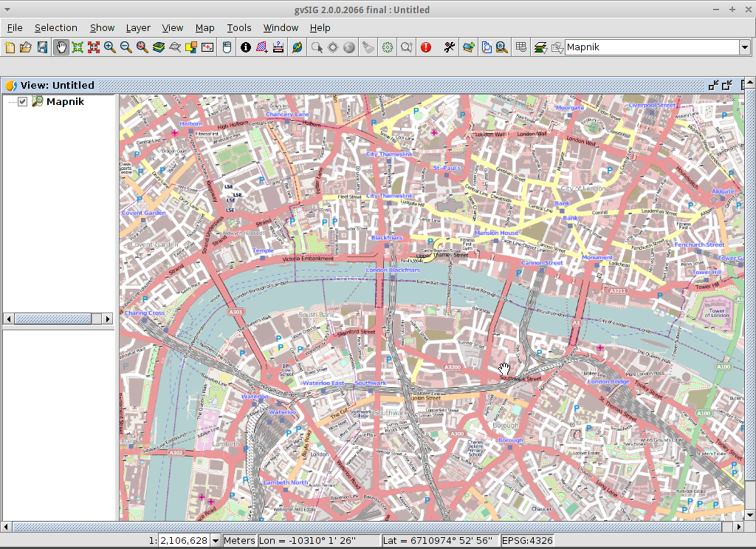Click the green zoom-to-full-extent arrows icon
Screen dimensions: 756x549
pos(78,47)
